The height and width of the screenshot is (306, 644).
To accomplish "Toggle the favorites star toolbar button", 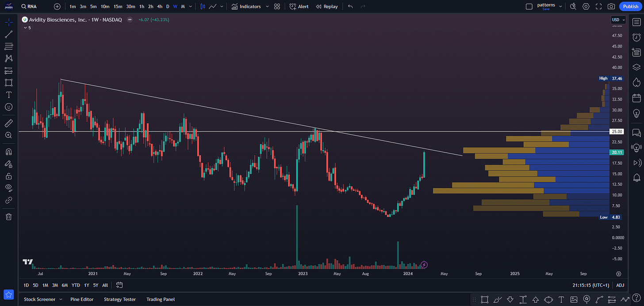I will (9, 294).
